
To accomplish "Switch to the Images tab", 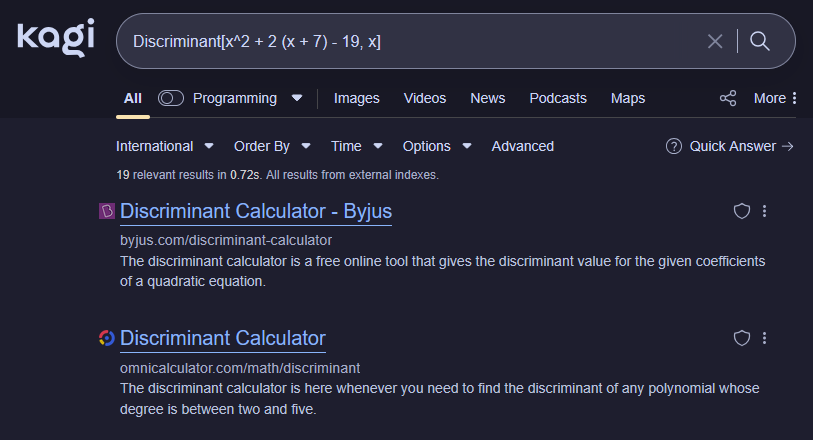I will coord(357,98).
